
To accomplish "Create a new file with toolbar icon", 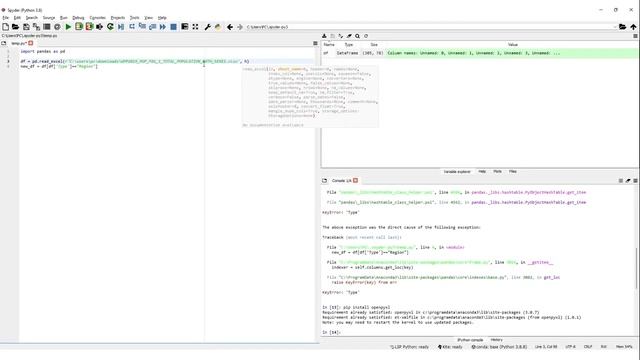I will coord(5,27).
